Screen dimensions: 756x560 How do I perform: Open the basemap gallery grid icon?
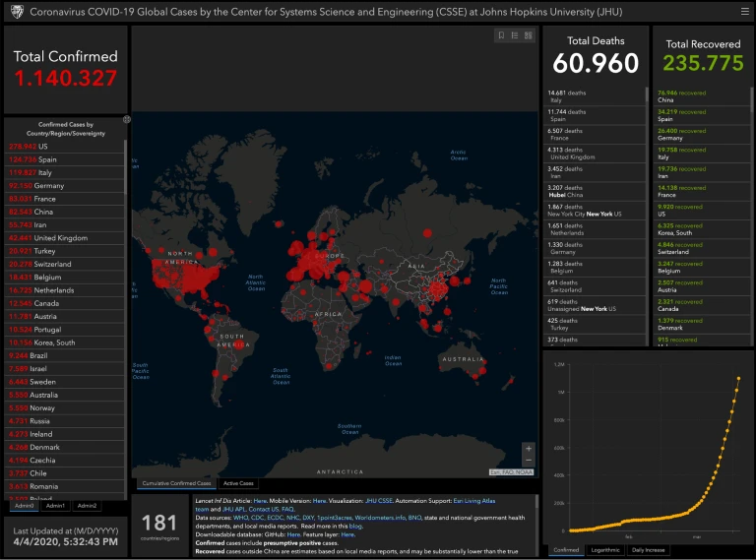click(529, 35)
